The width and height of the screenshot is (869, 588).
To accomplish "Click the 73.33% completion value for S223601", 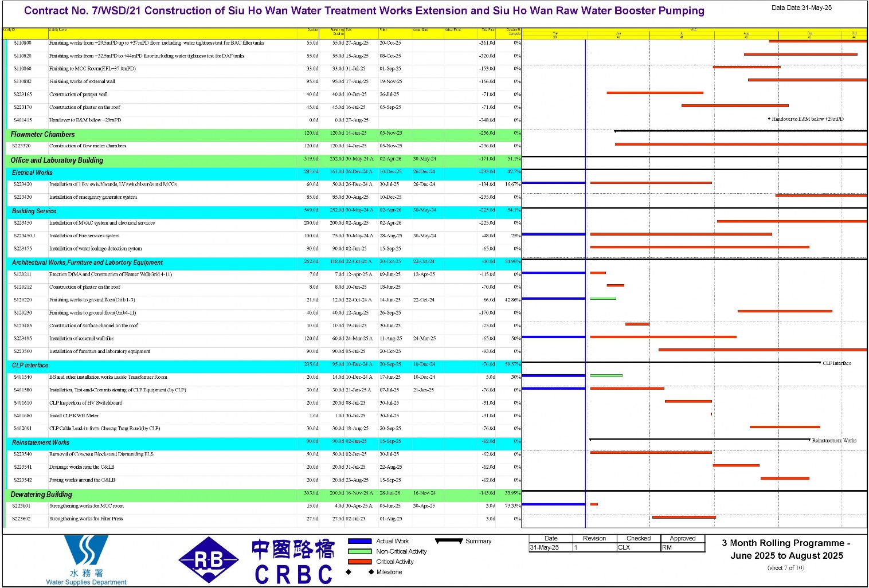I will pyautogui.click(x=512, y=506).
